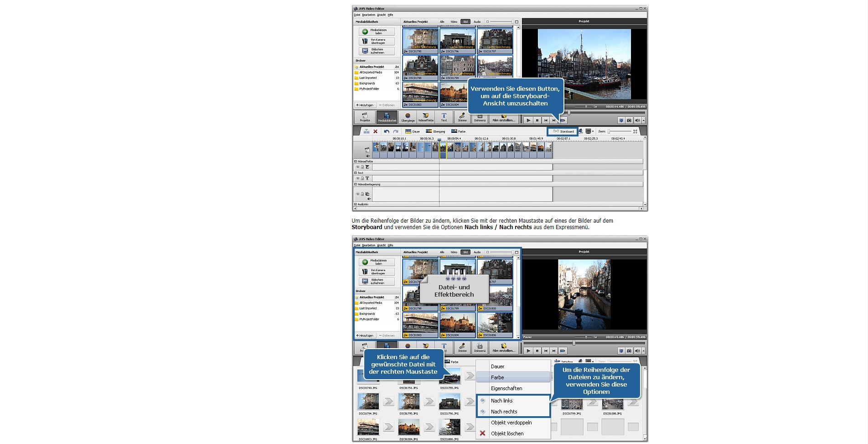868x444 pixels.
Task: Redo action on timeline toolbar
Action: (396, 131)
